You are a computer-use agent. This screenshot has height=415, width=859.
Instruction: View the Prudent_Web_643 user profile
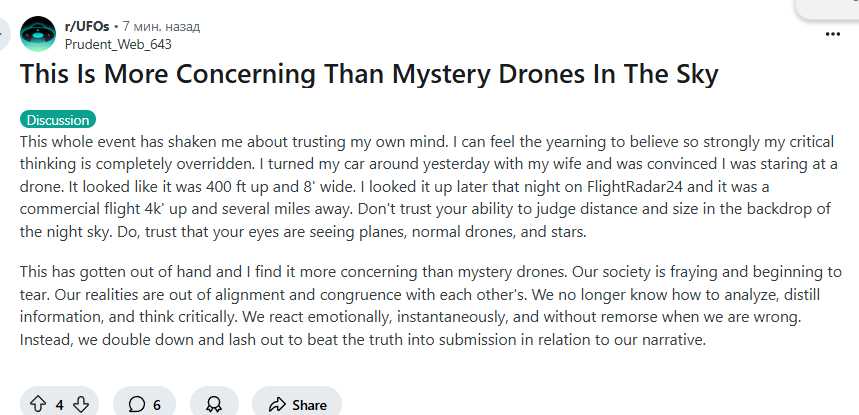(x=118, y=44)
